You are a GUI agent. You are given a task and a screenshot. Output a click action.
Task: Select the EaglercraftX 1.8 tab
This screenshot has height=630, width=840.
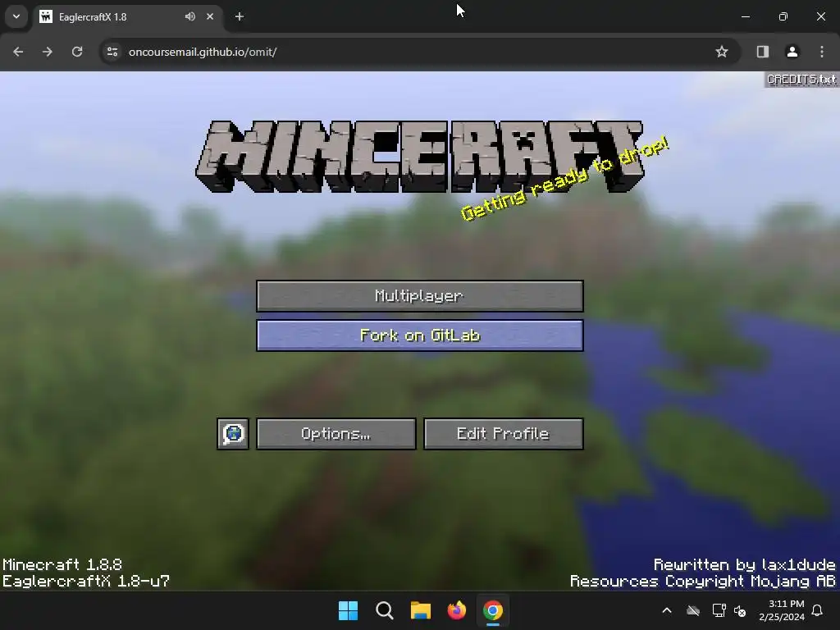128,16
